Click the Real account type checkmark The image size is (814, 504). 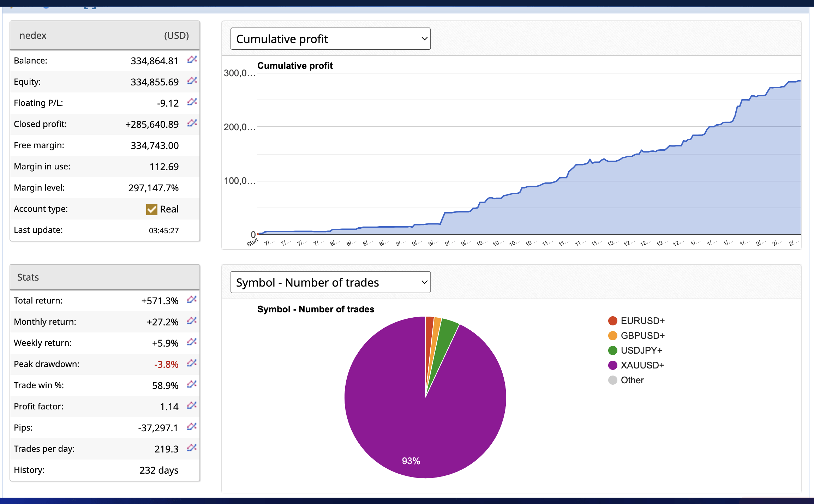click(x=151, y=209)
